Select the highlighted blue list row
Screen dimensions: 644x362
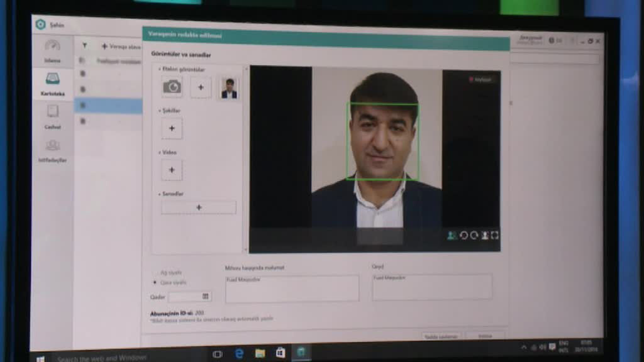[108, 106]
